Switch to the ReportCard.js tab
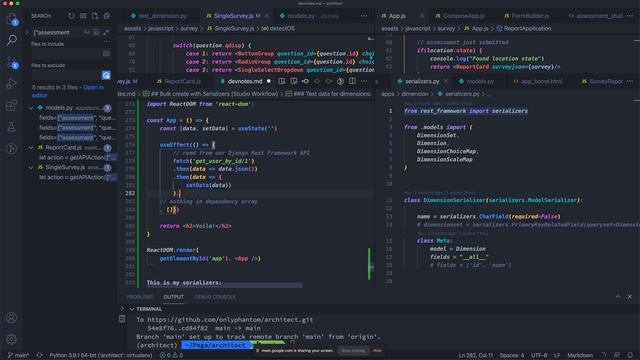This screenshot has height=360, width=640. pyautogui.click(x=183, y=81)
